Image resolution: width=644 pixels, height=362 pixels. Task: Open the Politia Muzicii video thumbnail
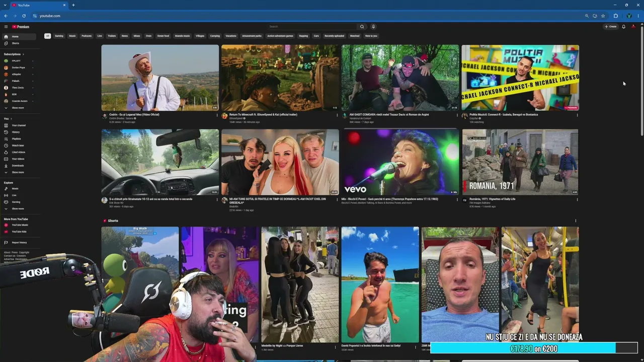520,77
